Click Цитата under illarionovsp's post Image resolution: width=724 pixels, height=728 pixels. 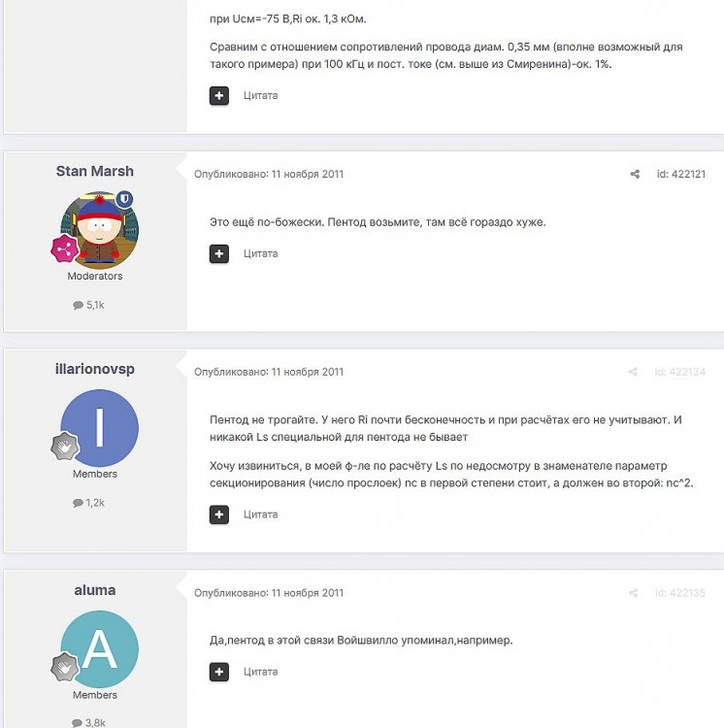pos(261,514)
